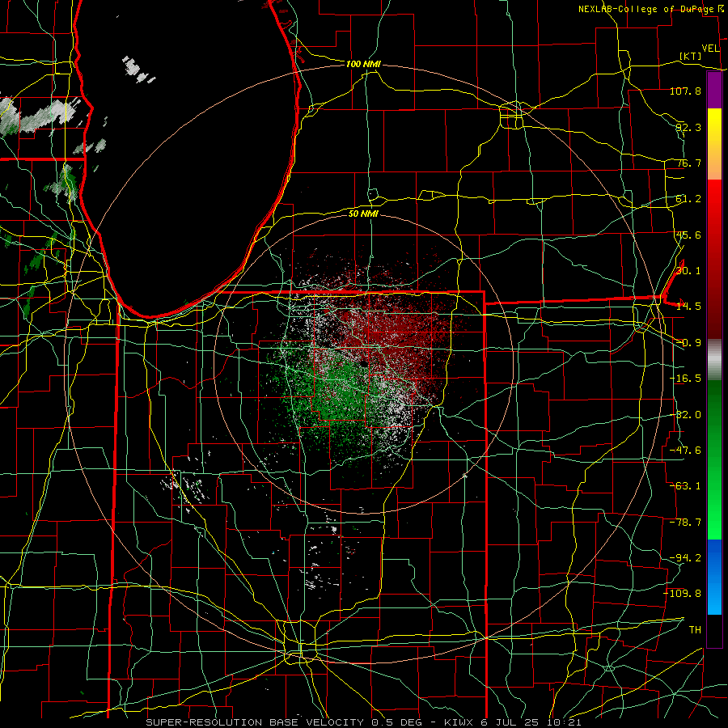Select the -16.5 velocity scale value
Image resolution: width=728 pixels, height=728 pixels.
(x=685, y=379)
